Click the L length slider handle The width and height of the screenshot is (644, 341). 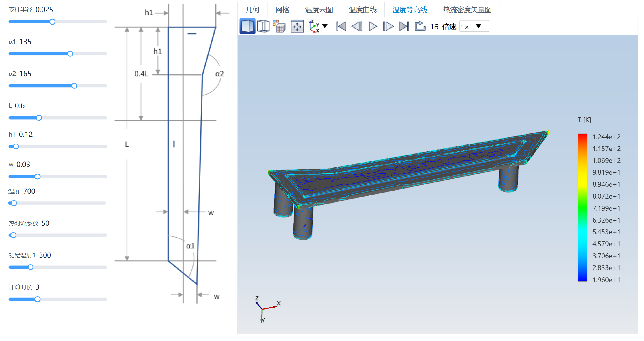pos(39,118)
